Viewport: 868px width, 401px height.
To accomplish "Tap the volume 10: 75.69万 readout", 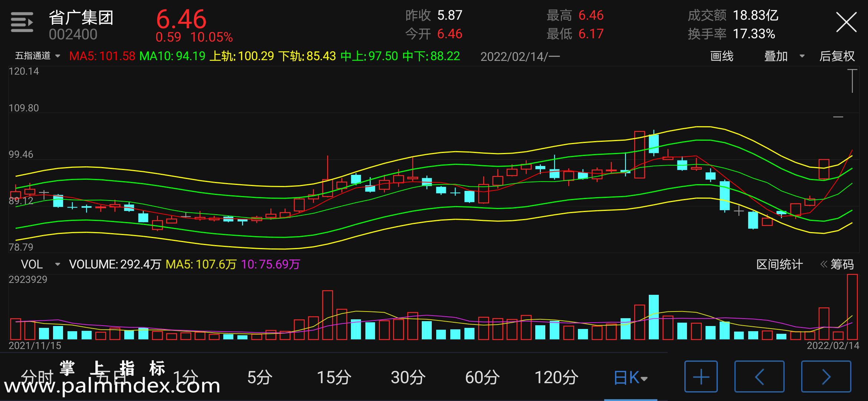I will tap(270, 264).
